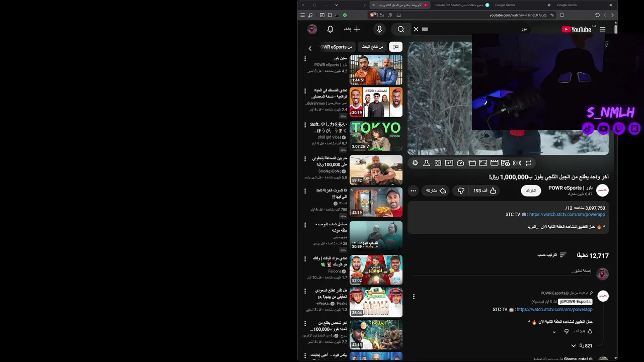Toggle the audio broadcast icon under video

pos(517,163)
